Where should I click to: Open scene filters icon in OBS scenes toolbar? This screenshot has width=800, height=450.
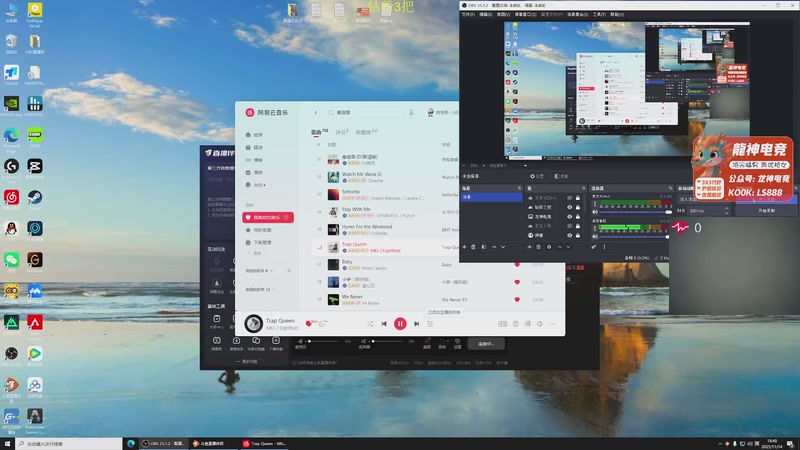click(484, 247)
